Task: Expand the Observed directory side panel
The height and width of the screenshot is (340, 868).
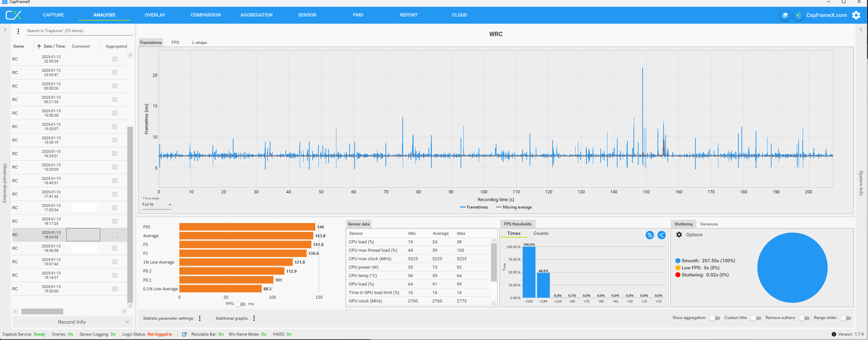Action: coord(5,30)
